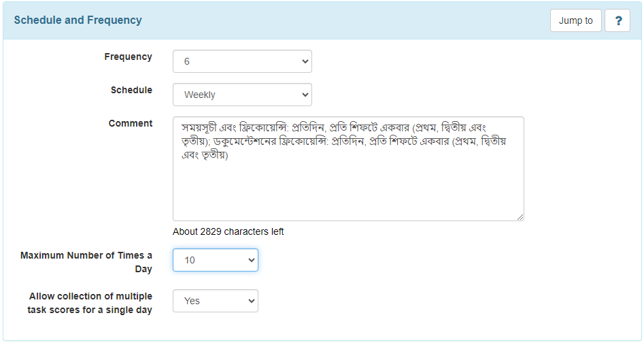Image resolution: width=644 pixels, height=343 pixels.
Task: Click the Bengali text in Comment box
Action: click(x=344, y=142)
